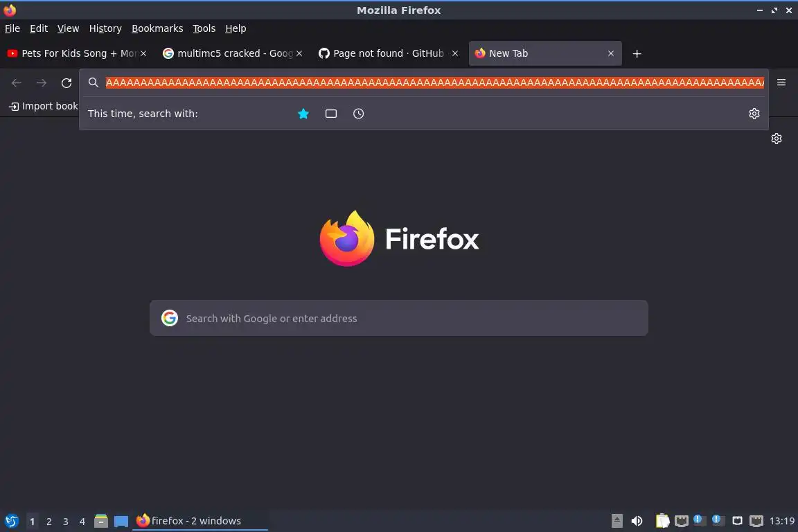Screen dimensions: 798x532
Task: Open the Bookmarks menu
Action: pyautogui.click(x=157, y=28)
